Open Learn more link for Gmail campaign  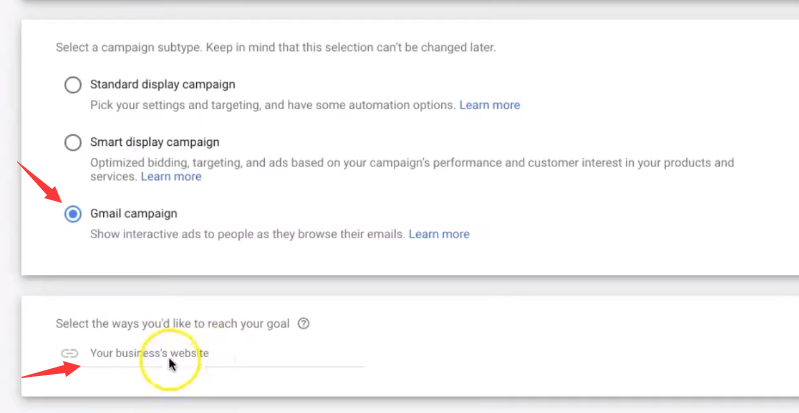point(439,234)
